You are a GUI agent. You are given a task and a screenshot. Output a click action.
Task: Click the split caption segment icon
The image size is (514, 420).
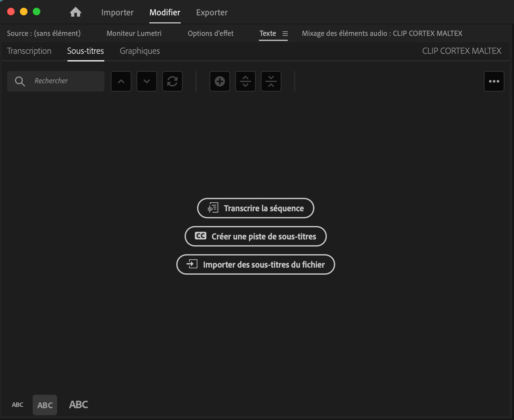245,81
